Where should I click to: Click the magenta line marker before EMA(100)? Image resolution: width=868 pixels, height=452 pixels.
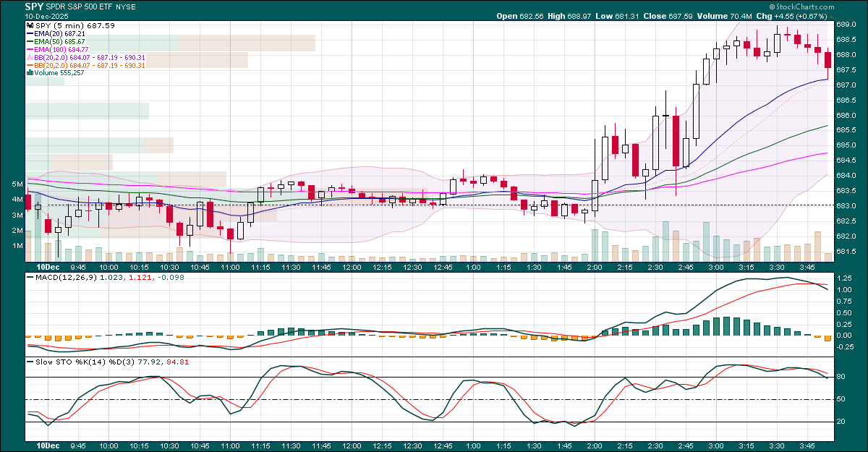click(x=29, y=49)
